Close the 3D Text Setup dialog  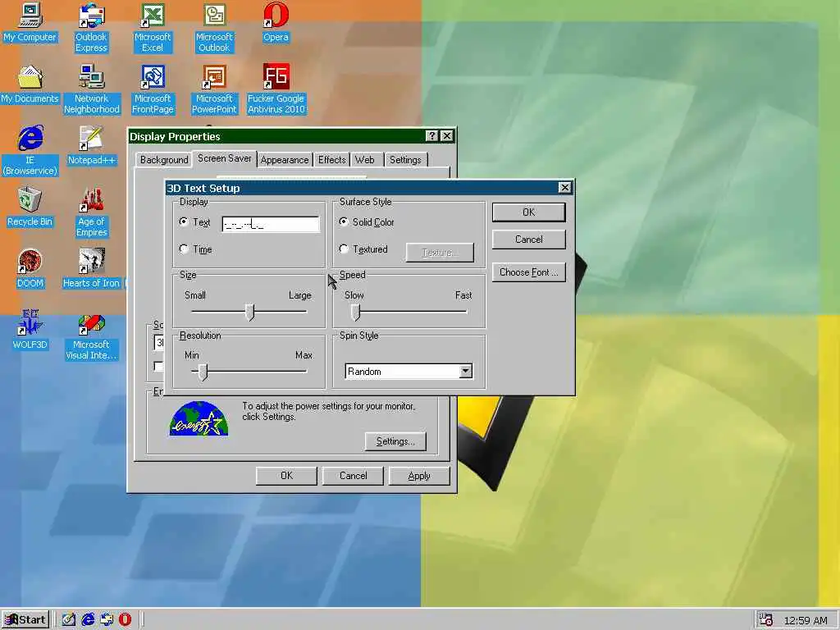[564, 188]
